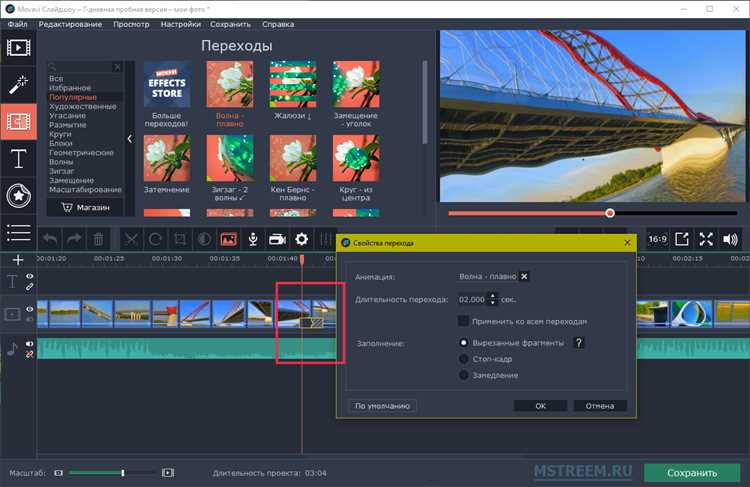
Task: Delete selected clip with trash icon
Action: click(x=99, y=239)
